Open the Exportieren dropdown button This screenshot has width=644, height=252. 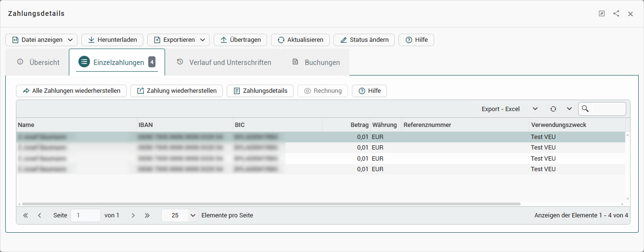click(x=178, y=40)
